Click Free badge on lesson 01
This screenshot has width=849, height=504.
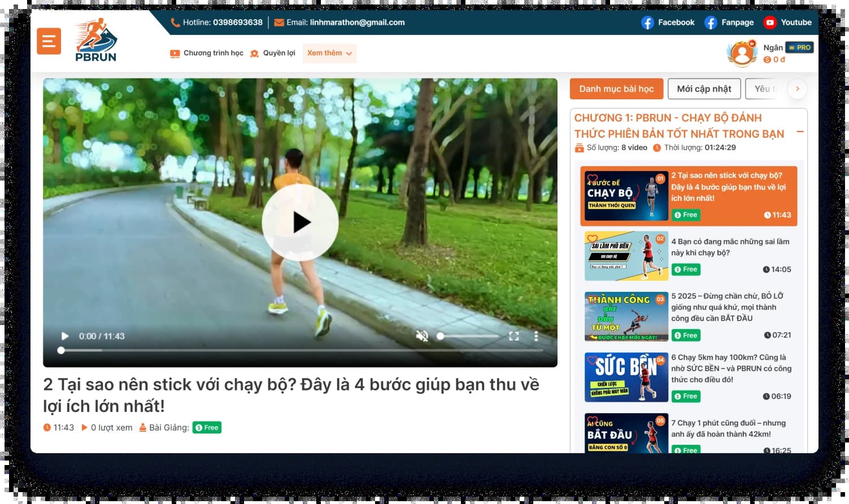[686, 215]
